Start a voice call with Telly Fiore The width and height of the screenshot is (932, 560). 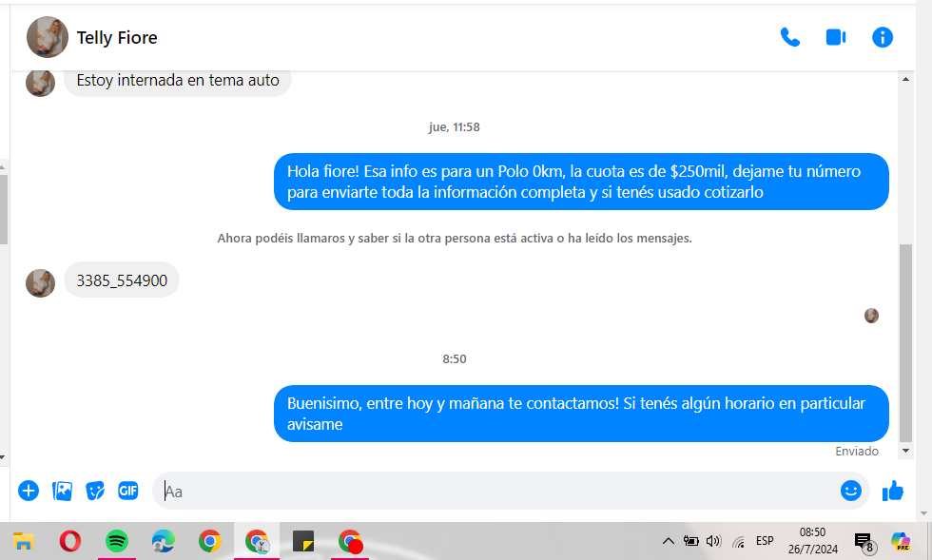790,37
